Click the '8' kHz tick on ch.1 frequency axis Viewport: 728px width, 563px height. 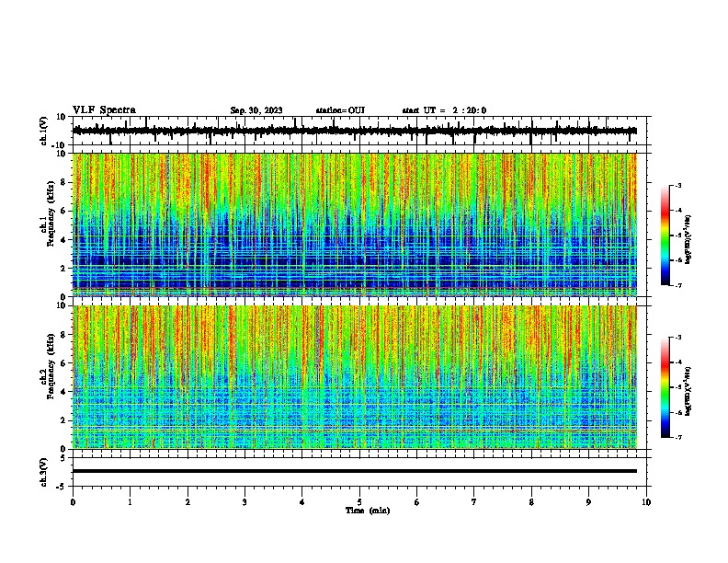point(64,182)
